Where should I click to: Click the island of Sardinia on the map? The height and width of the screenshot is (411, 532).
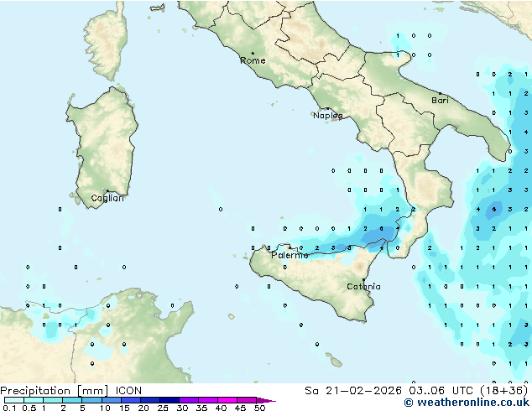point(103,146)
